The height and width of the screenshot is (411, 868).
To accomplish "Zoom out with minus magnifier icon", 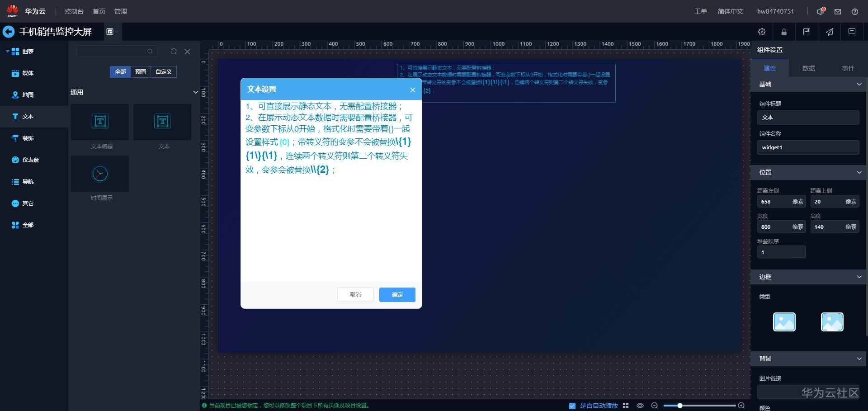I will pyautogui.click(x=654, y=406).
